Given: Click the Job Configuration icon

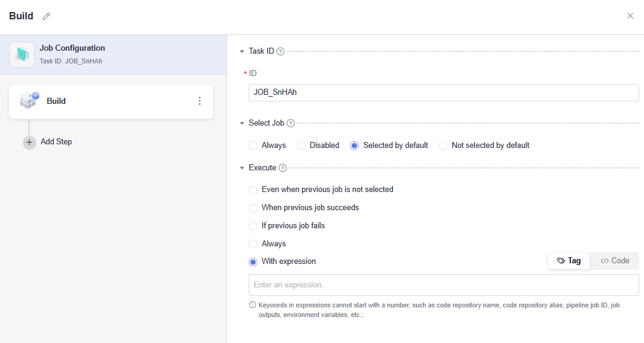Looking at the screenshot, I should click(22, 54).
